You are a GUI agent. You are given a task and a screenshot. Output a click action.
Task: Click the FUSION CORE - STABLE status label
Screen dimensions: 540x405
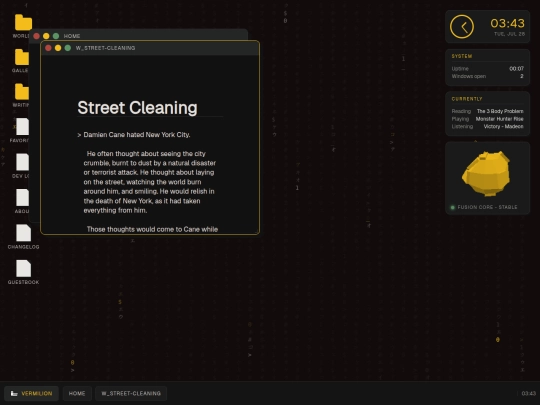click(x=487, y=207)
